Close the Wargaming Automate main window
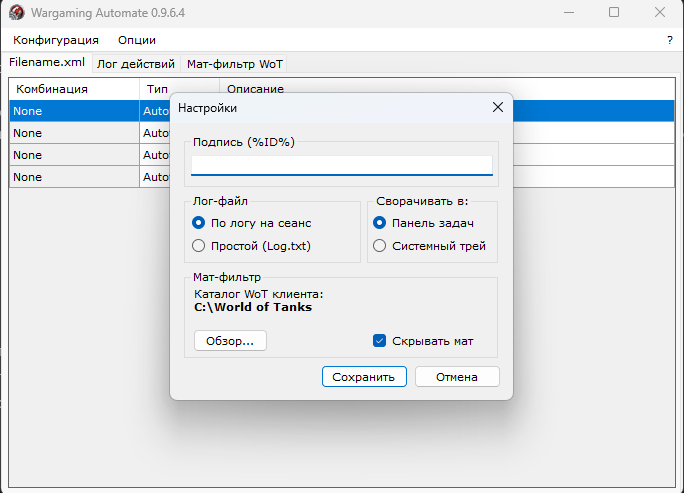 [660, 12]
